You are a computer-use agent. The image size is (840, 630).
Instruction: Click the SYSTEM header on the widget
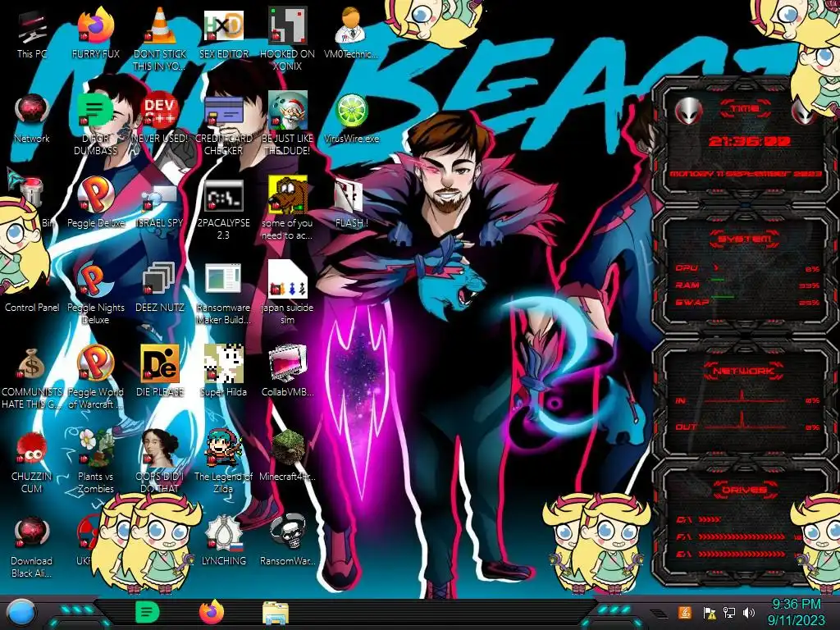pos(744,239)
